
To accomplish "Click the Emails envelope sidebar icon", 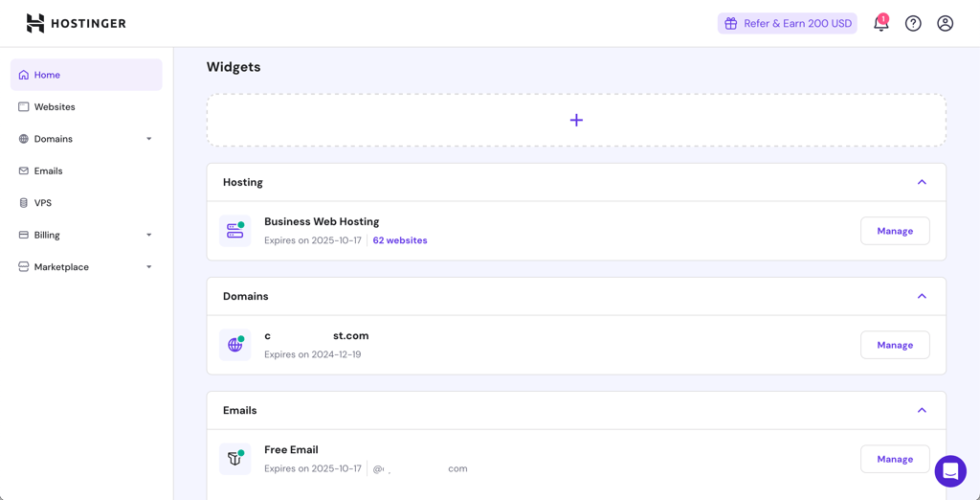I will [x=24, y=170].
